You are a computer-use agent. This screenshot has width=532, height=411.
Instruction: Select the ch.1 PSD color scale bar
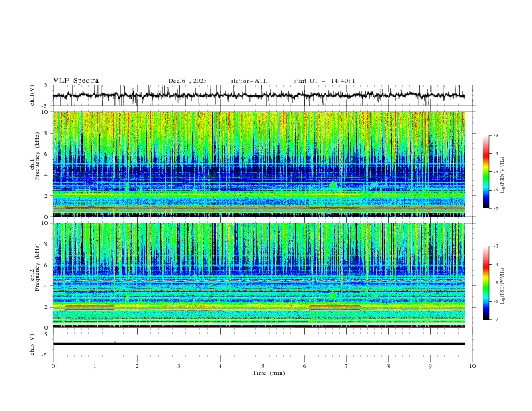point(486,172)
